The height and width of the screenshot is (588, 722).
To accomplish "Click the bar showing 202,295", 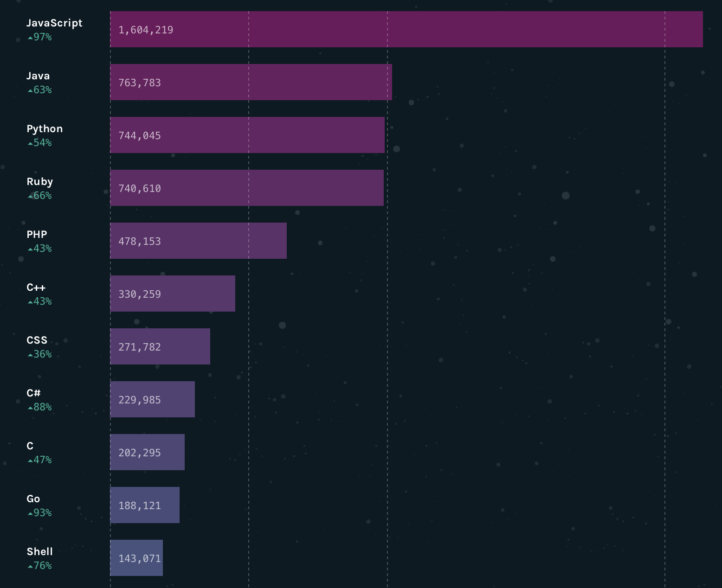I will click(148, 452).
